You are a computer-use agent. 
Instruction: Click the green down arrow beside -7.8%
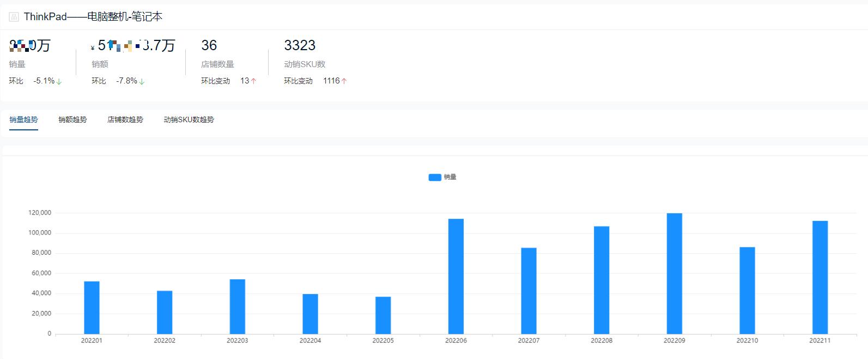142,81
